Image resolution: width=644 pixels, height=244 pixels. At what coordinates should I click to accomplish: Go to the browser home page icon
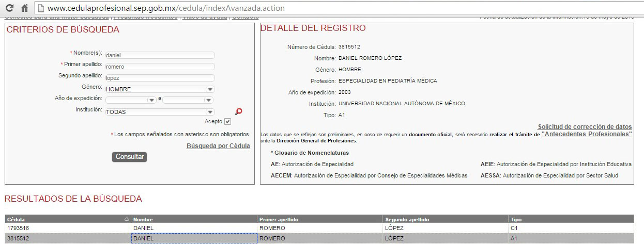(x=24, y=8)
